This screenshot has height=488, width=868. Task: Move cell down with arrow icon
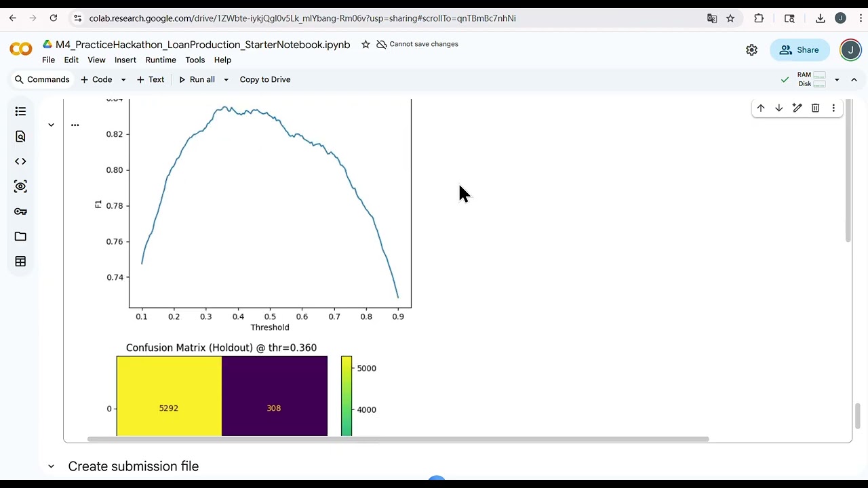tap(779, 108)
